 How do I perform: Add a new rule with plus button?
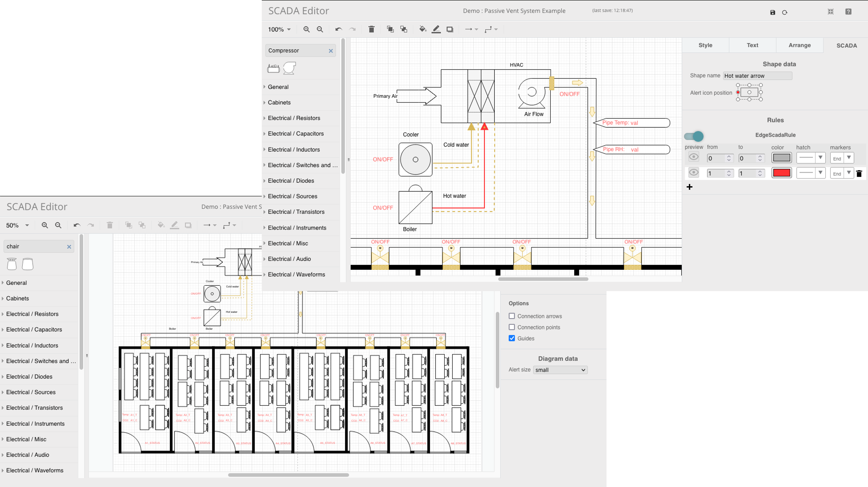click(x=690, y=187)
